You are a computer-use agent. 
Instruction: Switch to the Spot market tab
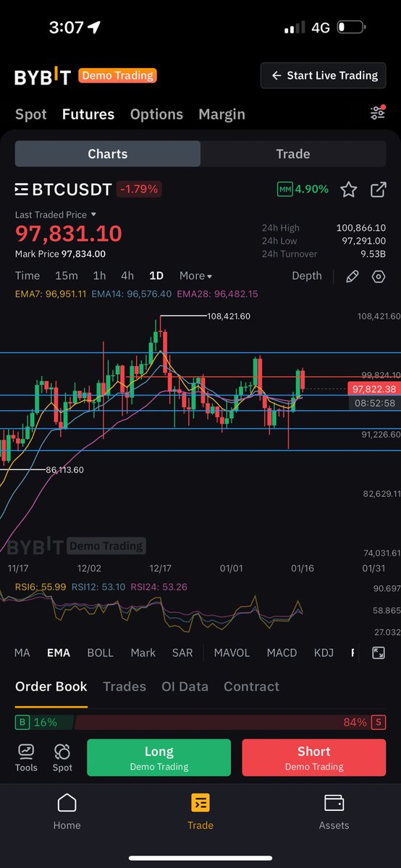[31, 114]
